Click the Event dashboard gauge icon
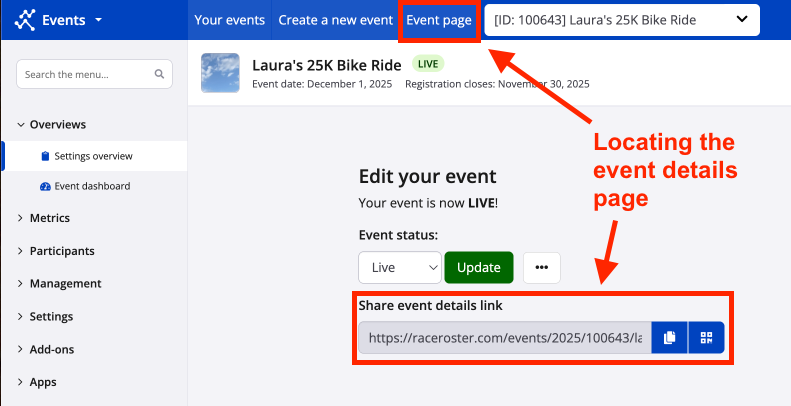The image size is (791, 406). tap(45, 186)
